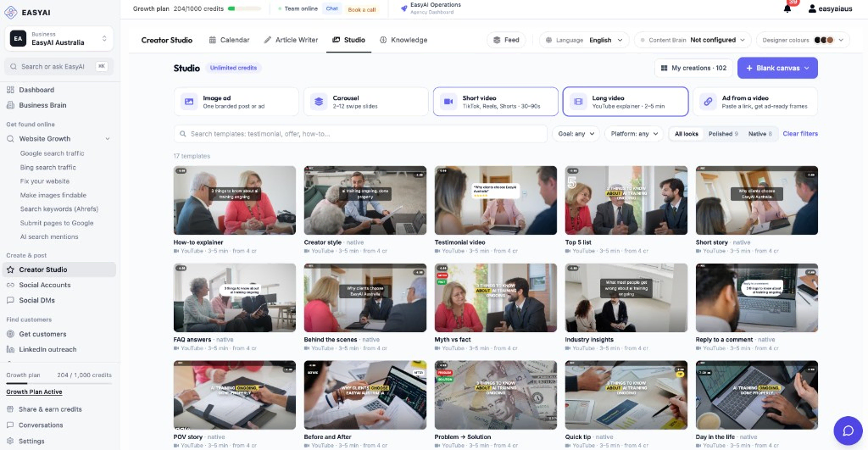Click the EasyAI Operations rocket icon
868x450 pixels.
[x=404, y=8]
